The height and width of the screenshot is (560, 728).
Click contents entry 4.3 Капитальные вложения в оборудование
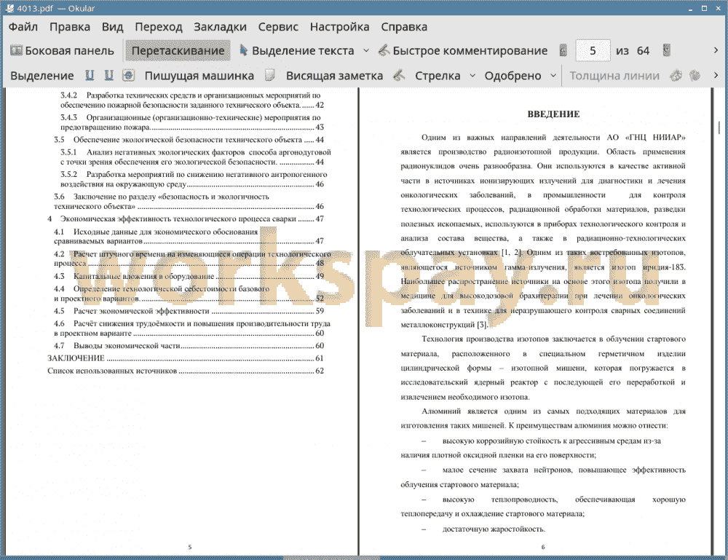[189, 276]
